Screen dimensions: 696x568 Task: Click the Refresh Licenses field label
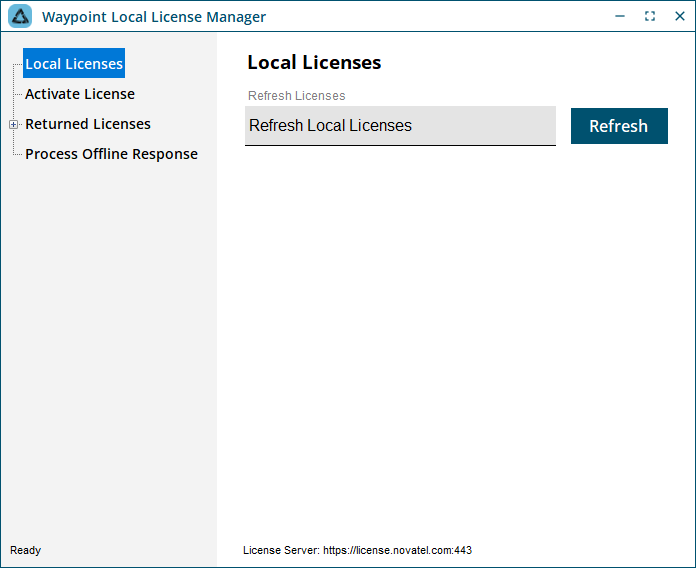(297, 96)
